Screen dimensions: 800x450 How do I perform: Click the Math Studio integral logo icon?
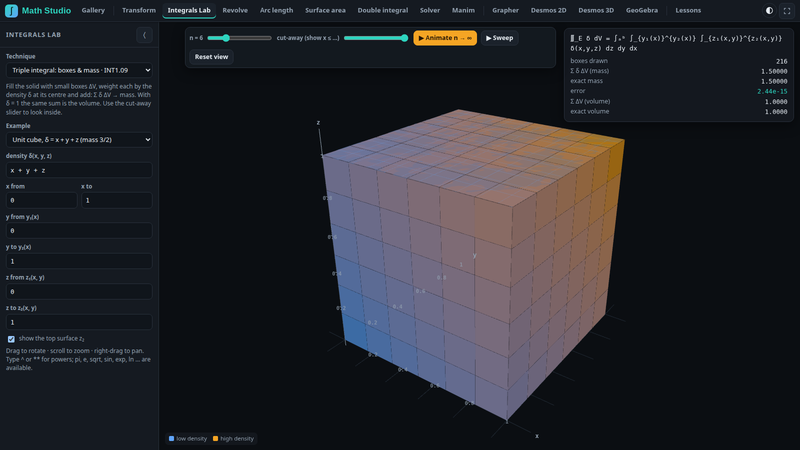pos(11,10)
